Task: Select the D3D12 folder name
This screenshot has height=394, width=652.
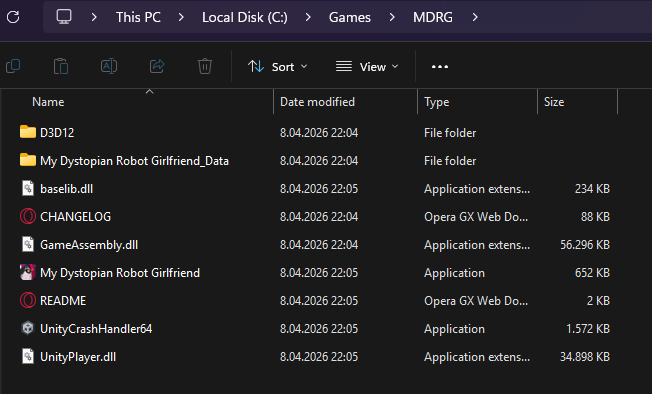Action: pyautogui.click(x=57, y=133)
